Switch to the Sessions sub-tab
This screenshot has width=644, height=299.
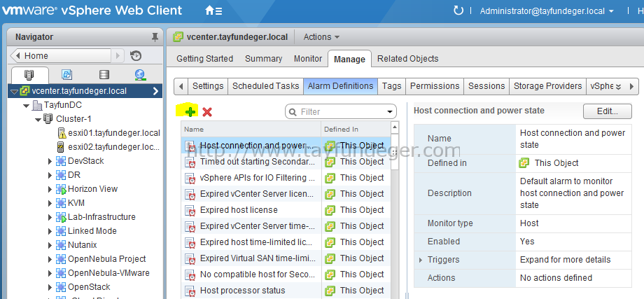[486, 86]
